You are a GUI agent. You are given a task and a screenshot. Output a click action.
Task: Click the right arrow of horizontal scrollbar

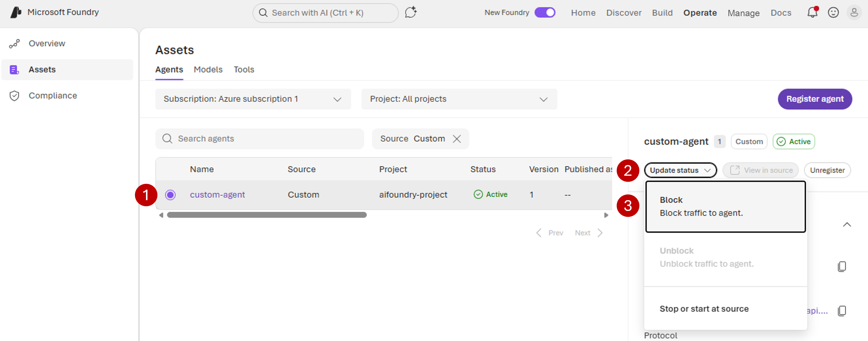606,215
